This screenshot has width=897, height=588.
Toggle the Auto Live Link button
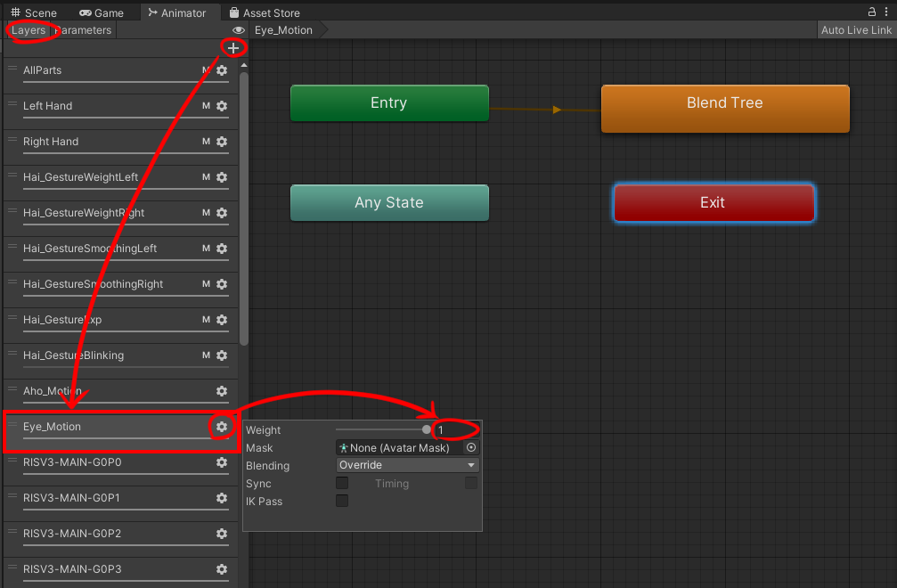pyautogui.click(x=855, y=30)
